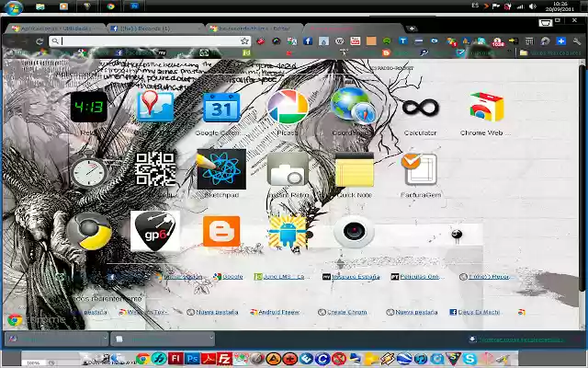Open the webcam app icon
This screenshot has height=368, width=588.
pos(354,231)
